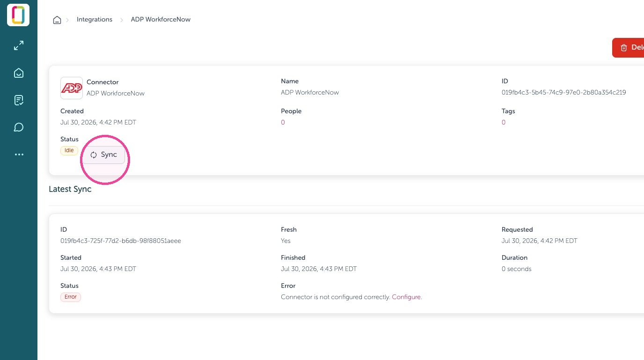Open the chat bubble icon in sidebar
This screenshot has width=644, height=360.
pos(19,127)
